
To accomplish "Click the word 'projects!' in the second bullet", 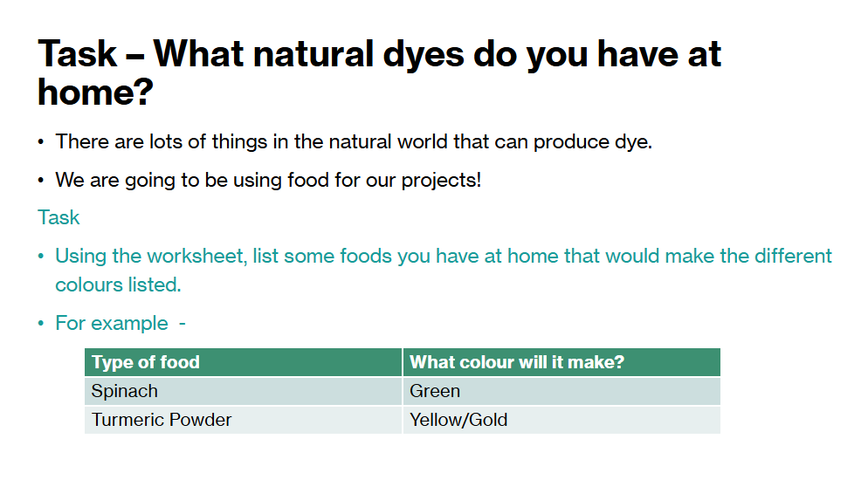I will coord(441,181).
